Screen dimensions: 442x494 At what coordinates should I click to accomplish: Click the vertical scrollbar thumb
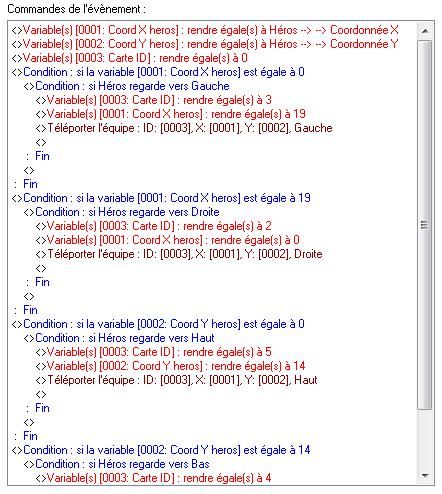pos(425,225)
